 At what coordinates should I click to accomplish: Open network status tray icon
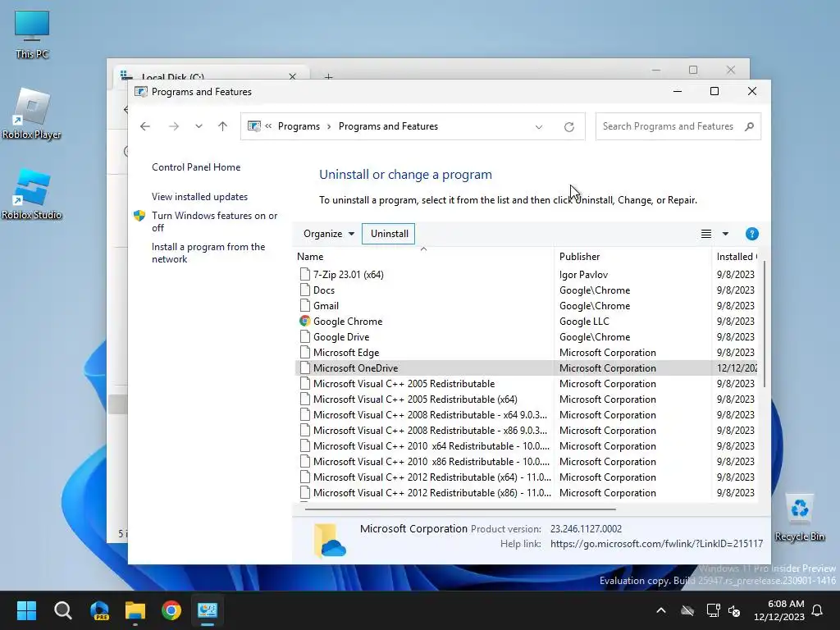(713, 610)
